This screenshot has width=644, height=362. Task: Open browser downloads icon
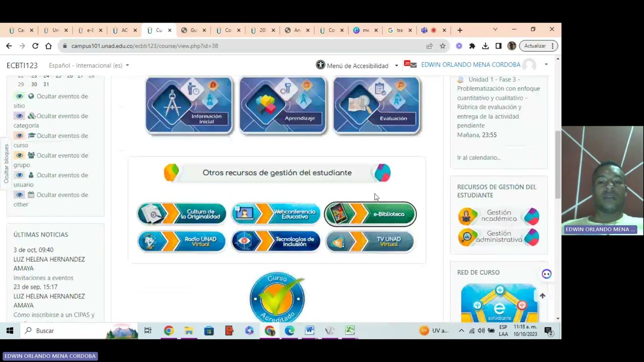pos(485,46)
